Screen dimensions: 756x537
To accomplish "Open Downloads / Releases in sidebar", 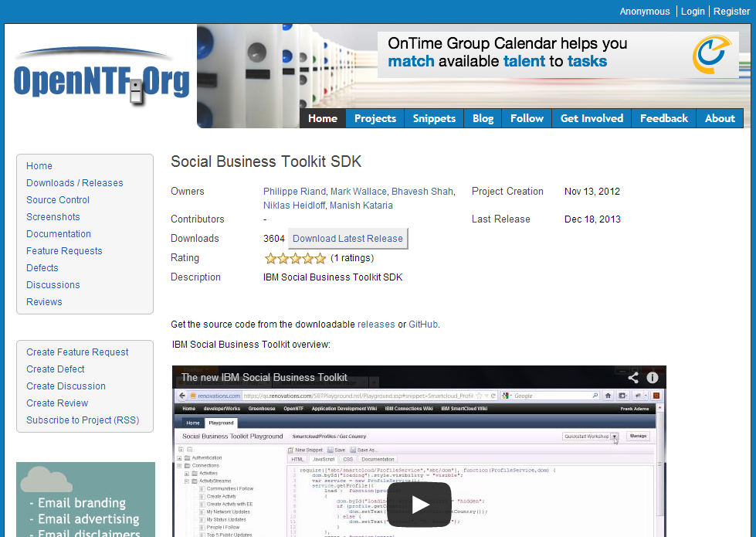I will click(x=75, y=183).
